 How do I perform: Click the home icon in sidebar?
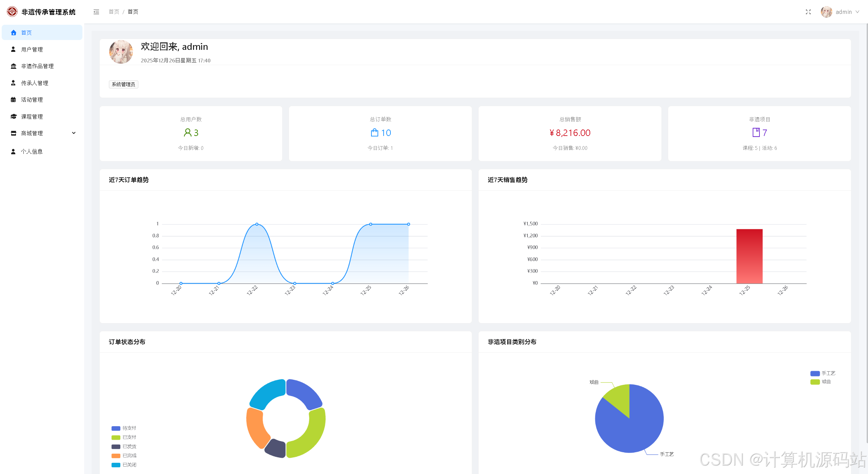[14, 33]
